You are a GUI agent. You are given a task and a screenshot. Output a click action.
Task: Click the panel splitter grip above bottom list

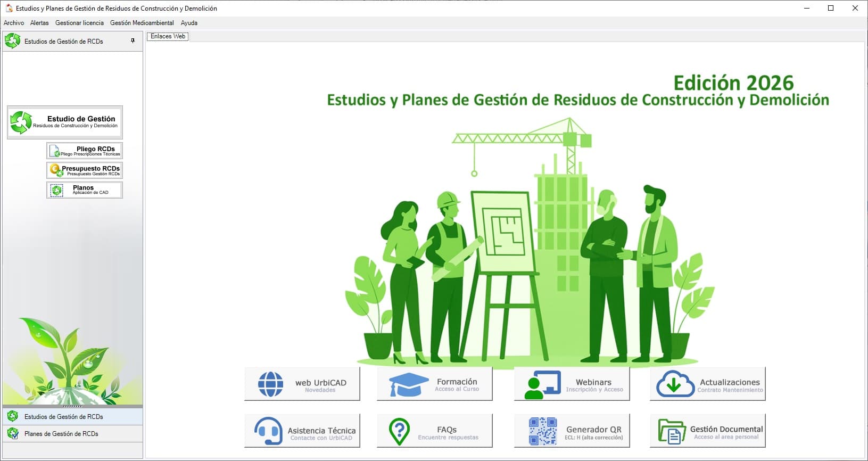point(72,406)
